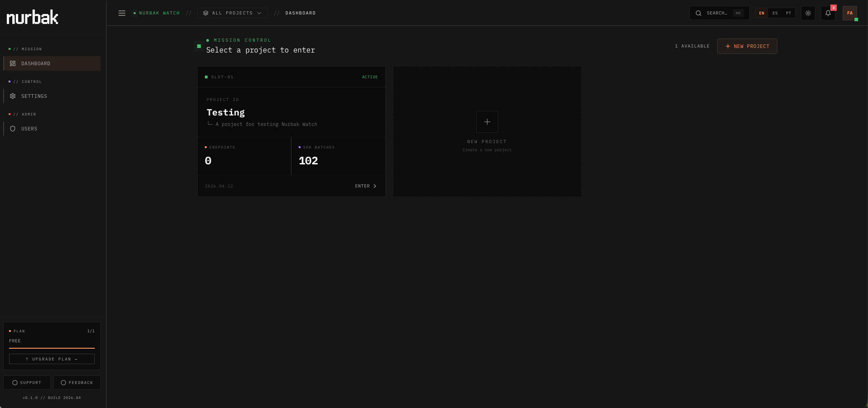Open Feedback
This screenshot has width=868, height=408.
tap(77, 383)
